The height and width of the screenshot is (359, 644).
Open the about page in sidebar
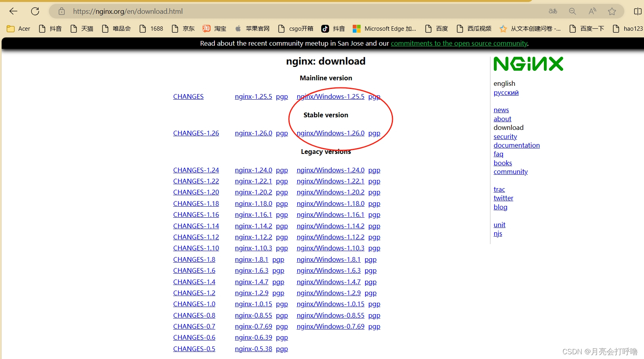tap(502, 119)
